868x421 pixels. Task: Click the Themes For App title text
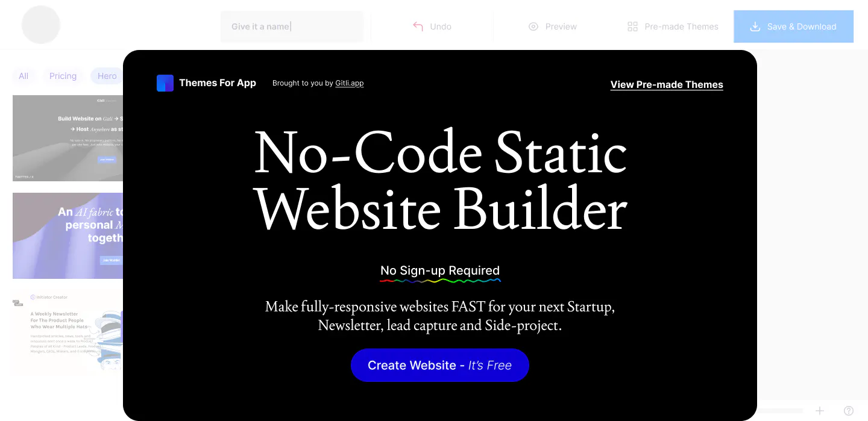(x=218, y=83)
